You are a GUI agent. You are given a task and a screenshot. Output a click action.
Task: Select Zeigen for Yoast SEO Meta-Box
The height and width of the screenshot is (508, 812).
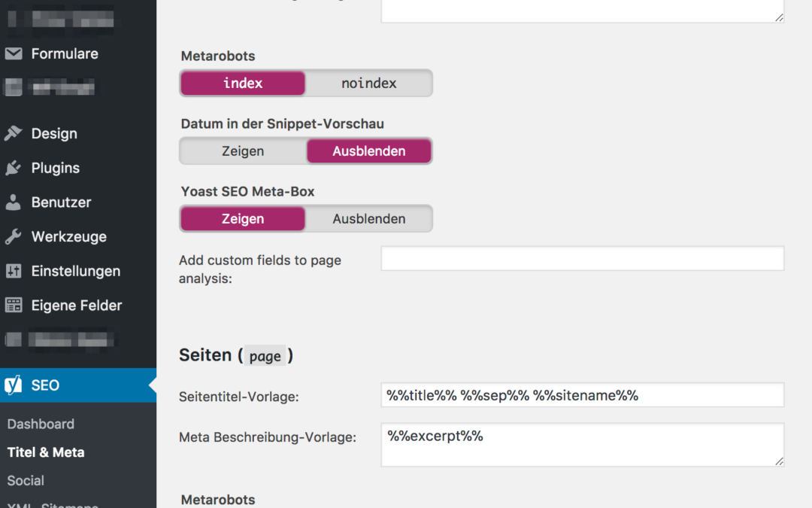point(243,219)
